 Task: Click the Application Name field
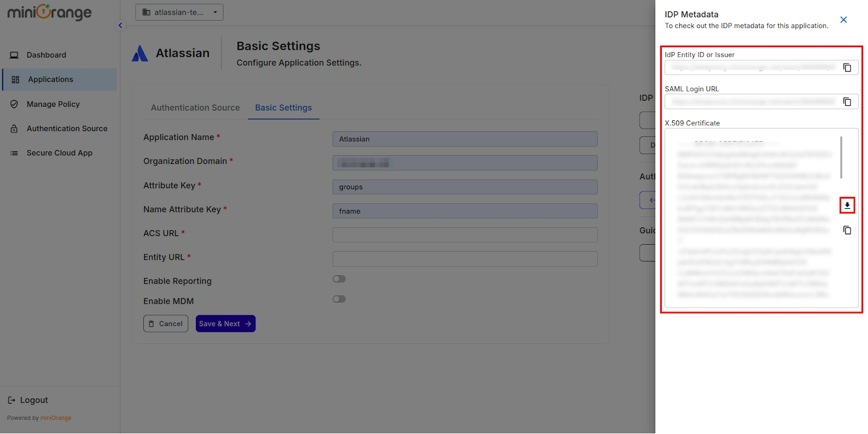[465, 139]
